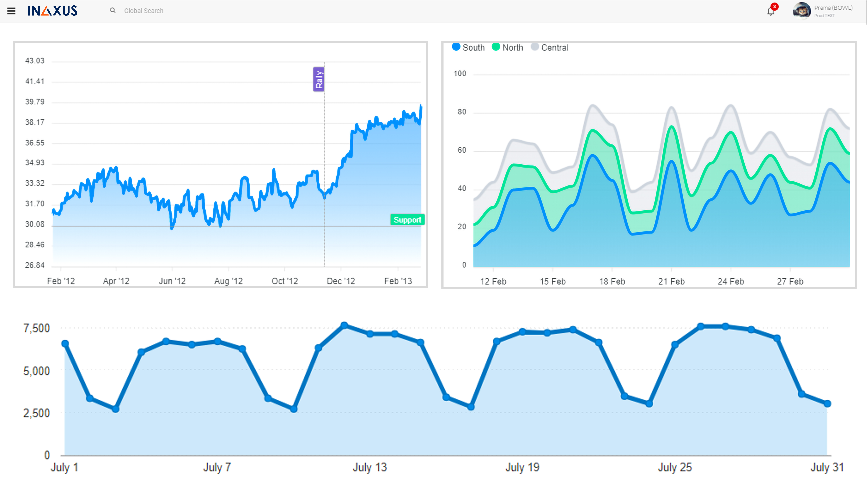This screenshot has height=496, width=868.
Task: Click the blue South legend dot
Action: tap(456, 47)
